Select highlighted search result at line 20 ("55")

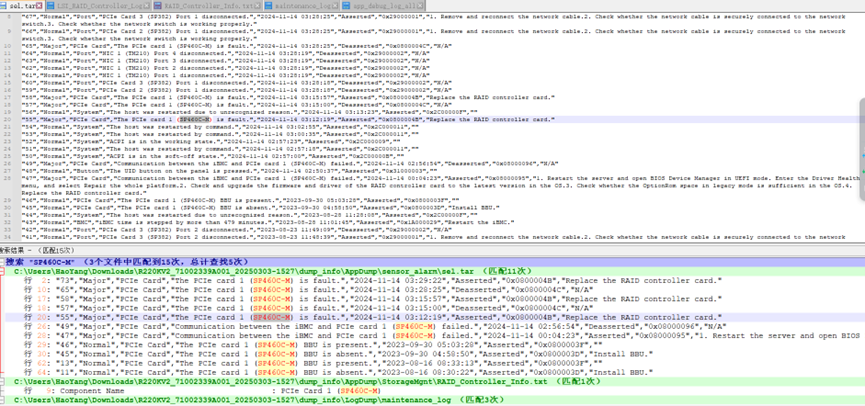point(373,317)
